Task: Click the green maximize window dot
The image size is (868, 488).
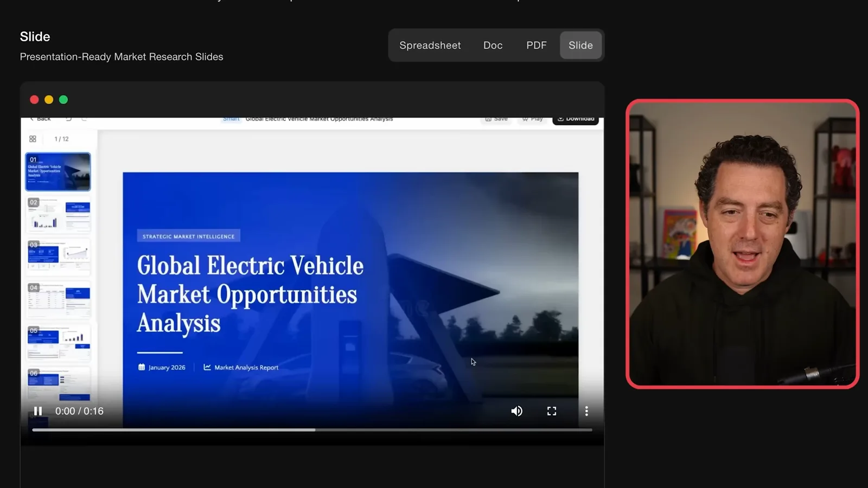Action: click(x=63, y=100)
